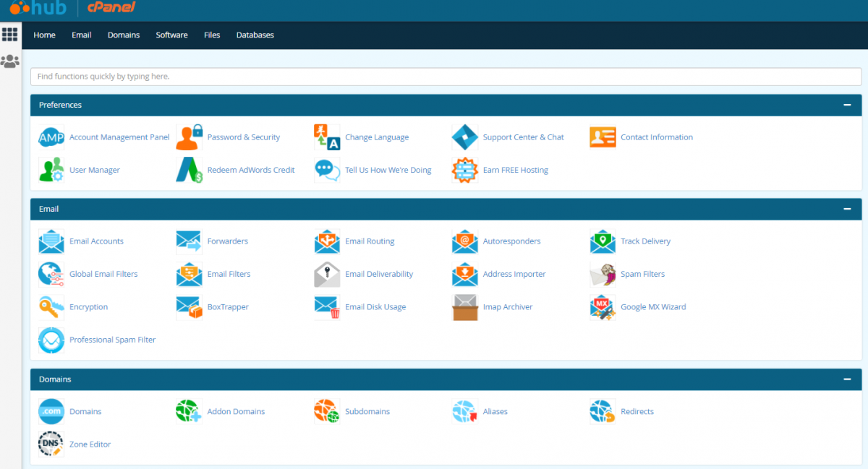Open the Aliases icon

465,412
